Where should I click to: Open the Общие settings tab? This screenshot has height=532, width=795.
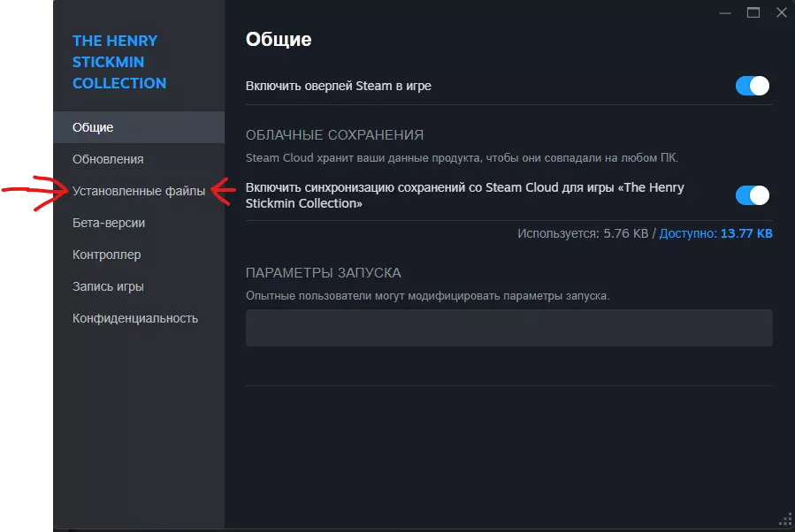coord(93,127)
